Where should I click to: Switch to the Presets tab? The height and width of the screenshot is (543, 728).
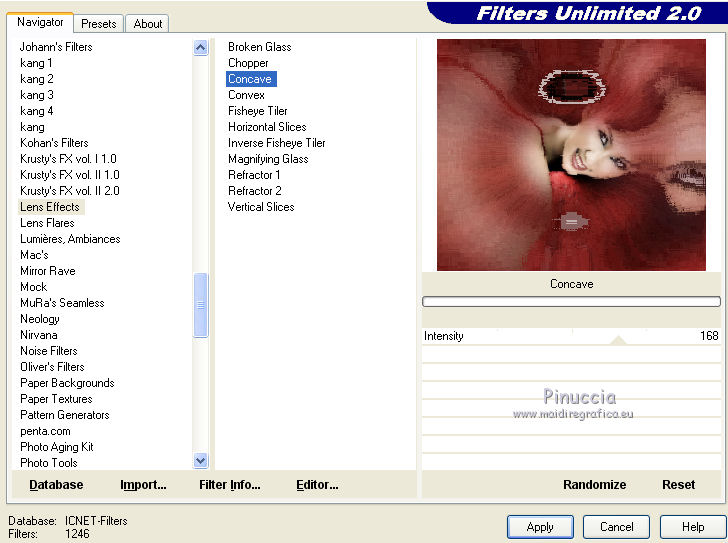pos(98,24)
